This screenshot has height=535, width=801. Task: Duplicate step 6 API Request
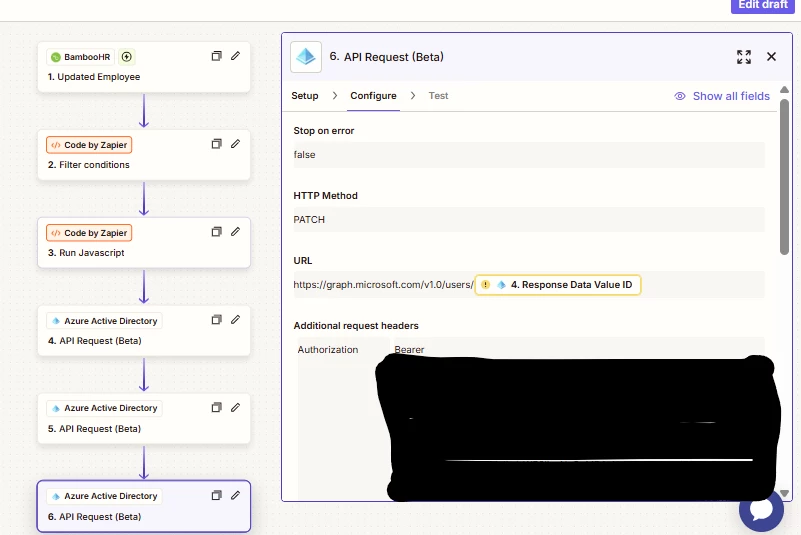(217, 496)
